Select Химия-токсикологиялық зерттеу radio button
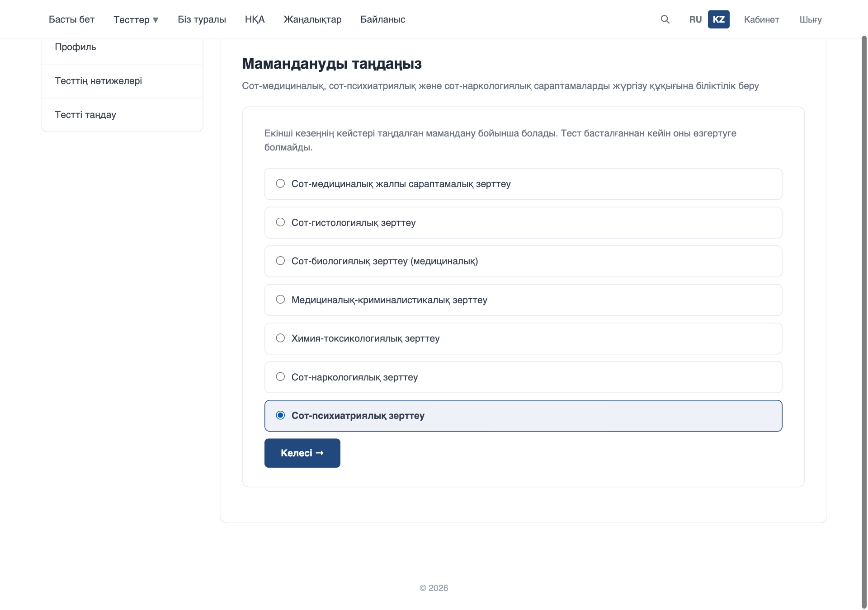This screenshot has width=868, height=610. pos(280,338)
